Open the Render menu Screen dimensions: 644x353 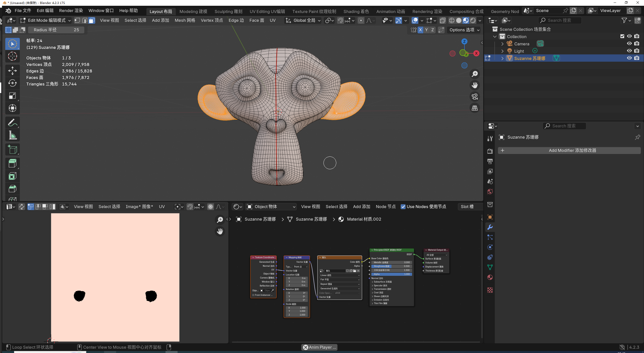71,11
